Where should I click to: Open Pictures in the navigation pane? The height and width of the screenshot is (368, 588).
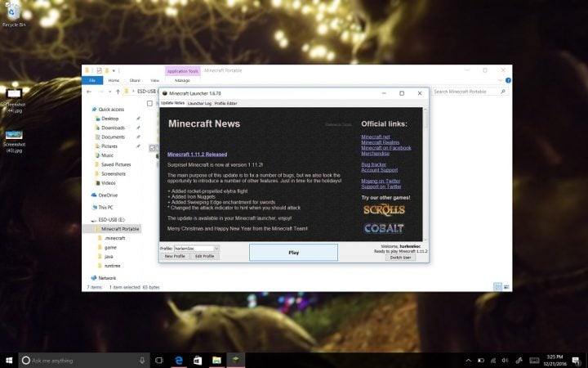109,146
